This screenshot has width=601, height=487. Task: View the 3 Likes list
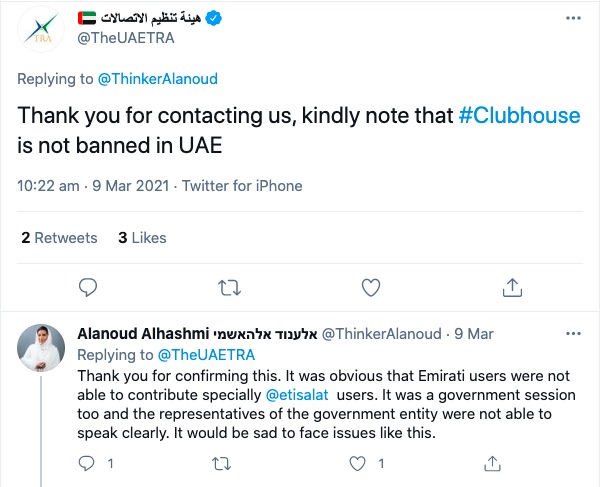click(142, 238)
